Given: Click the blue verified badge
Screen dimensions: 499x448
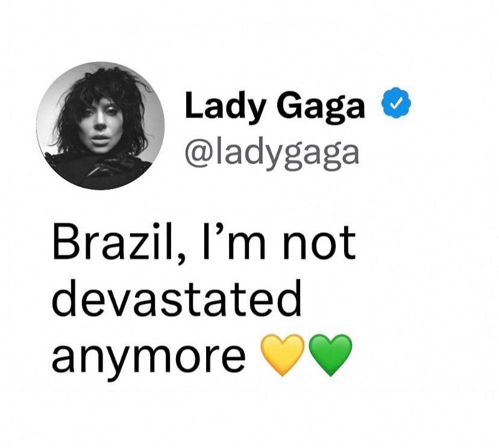Looking at the screenshot, I should pyautogui.click(x=396, y=102).
